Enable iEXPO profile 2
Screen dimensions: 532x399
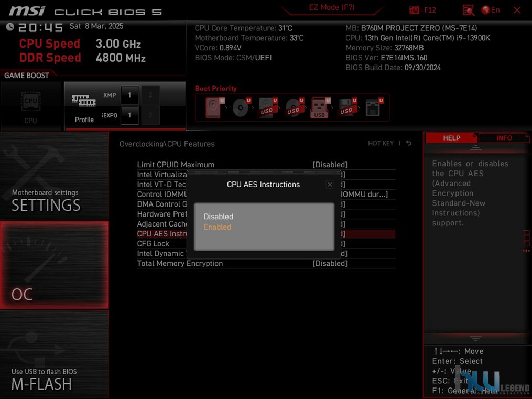(x=150, y=115)
